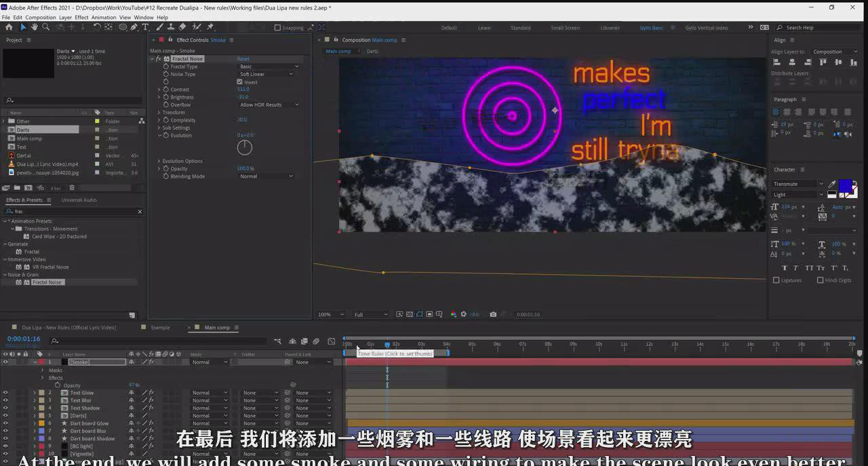Select the Eraser tool
868x466 pixels.
click(x=182, y=27)
